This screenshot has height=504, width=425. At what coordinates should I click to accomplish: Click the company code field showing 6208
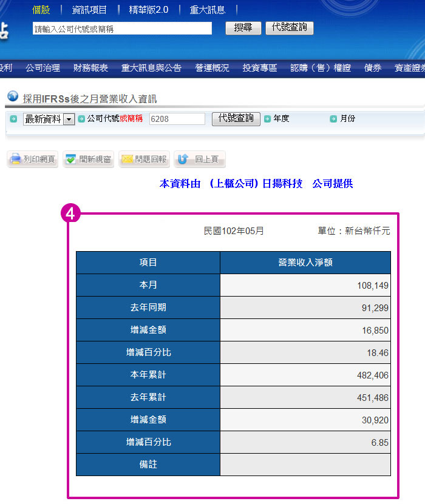(177, 119)
